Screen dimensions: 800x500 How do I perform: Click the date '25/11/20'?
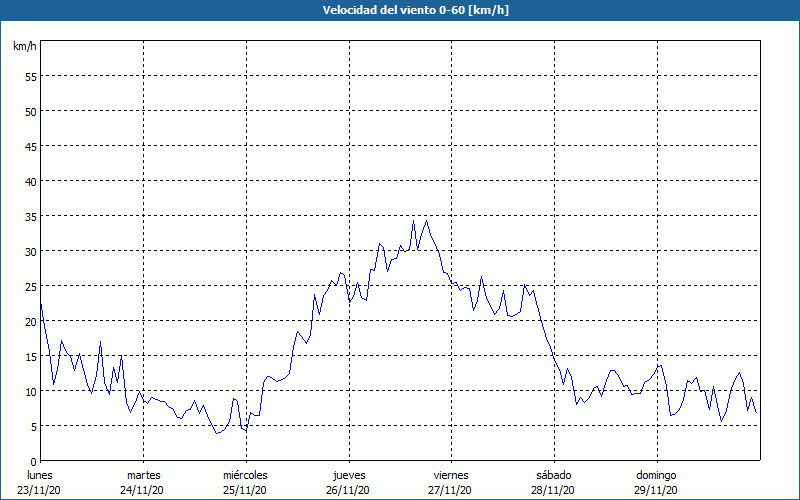tap(244, 490)
